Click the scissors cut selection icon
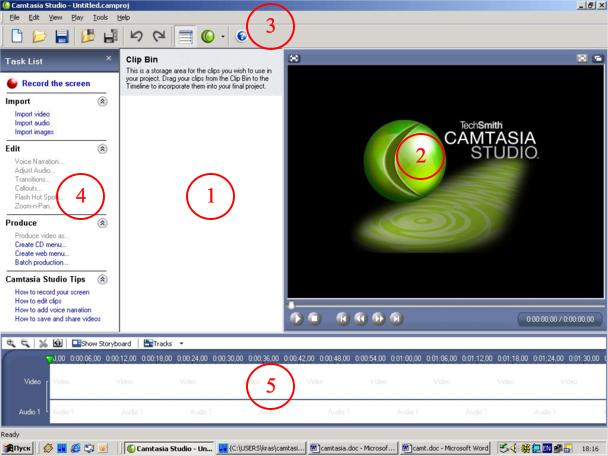Viewport: 608px width, 456px height. point(43,343)
